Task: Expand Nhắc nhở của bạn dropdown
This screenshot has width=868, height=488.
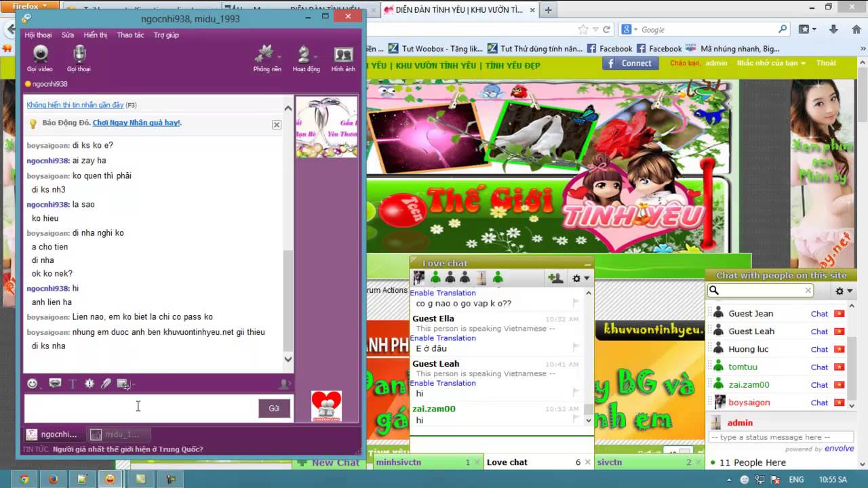Action: coord(771,63)
